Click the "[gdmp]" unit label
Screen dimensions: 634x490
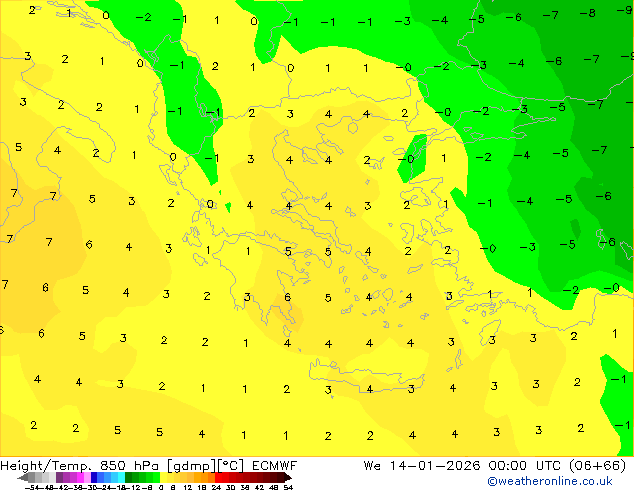(x=192, y=466)
